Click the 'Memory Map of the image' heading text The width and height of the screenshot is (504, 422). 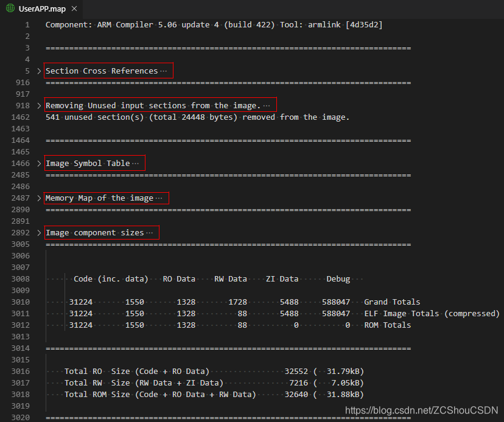coord(99,198)
